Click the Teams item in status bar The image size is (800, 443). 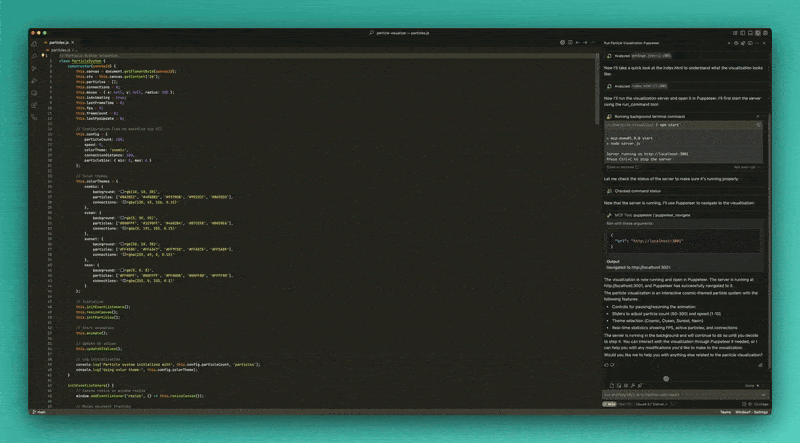click(x=725, y=411)
